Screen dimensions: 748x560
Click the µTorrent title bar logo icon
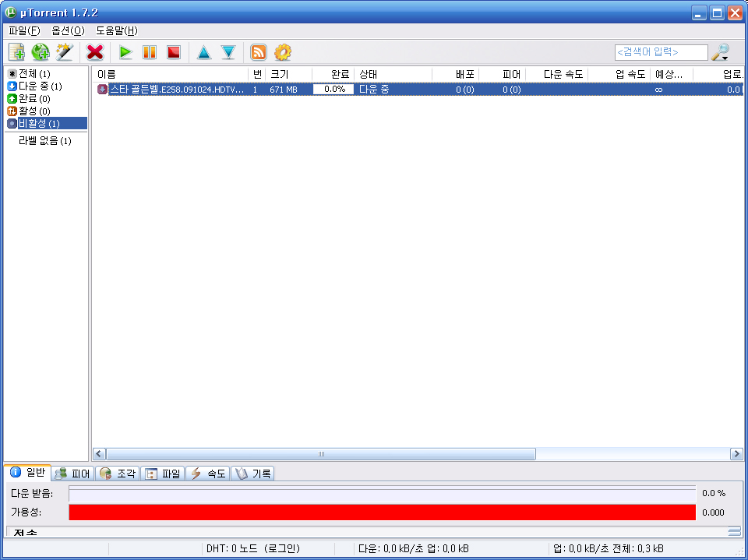click(11, 12)
